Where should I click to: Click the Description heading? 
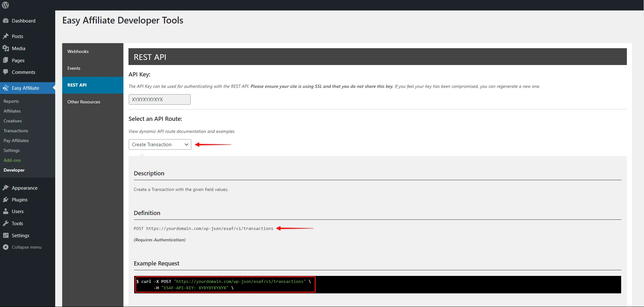(x=149, y=173)
